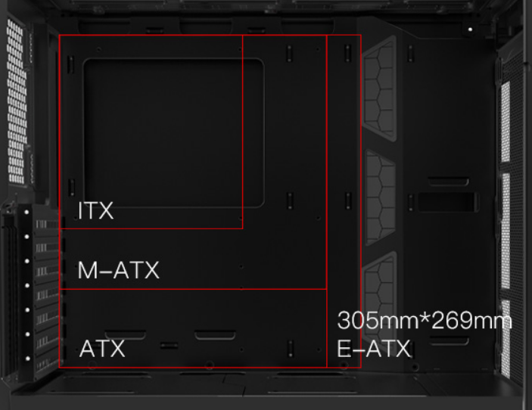The width and height of the screenshot is (532, 410).
Task: Click the white dot in the top-right corner
Action: tap(470, 30)
